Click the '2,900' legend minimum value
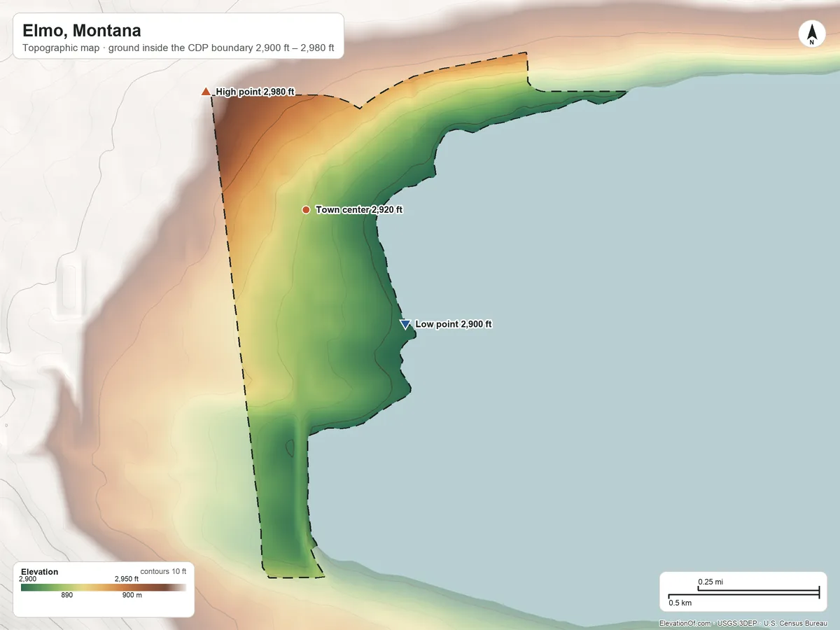 click(29, 579)
